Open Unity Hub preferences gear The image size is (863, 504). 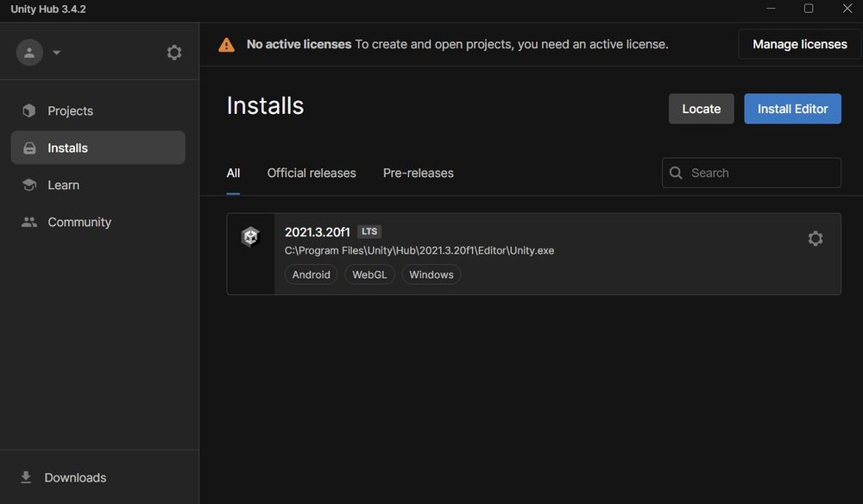pos(174,52)
